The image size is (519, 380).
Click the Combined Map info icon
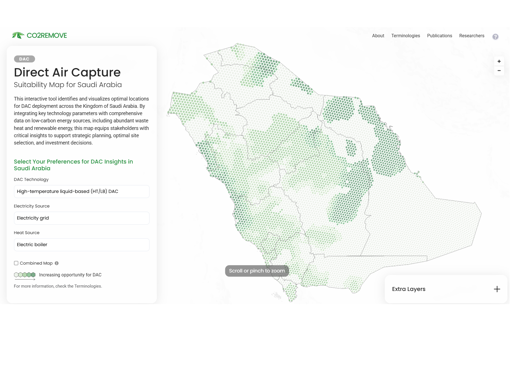pyautogui.click(x=57, y=263)
